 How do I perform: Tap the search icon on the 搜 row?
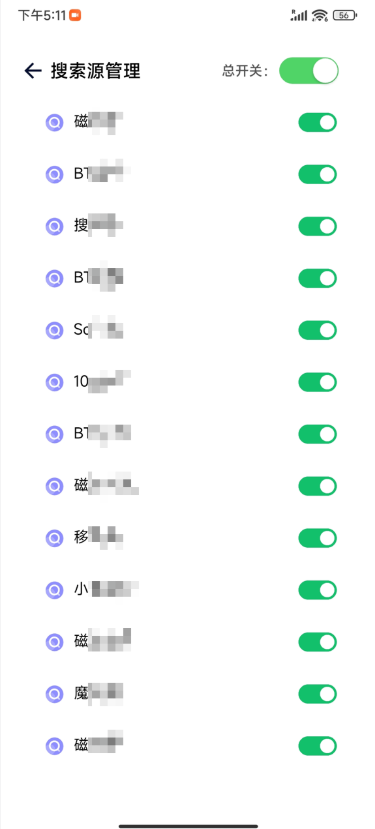(54, 226)
